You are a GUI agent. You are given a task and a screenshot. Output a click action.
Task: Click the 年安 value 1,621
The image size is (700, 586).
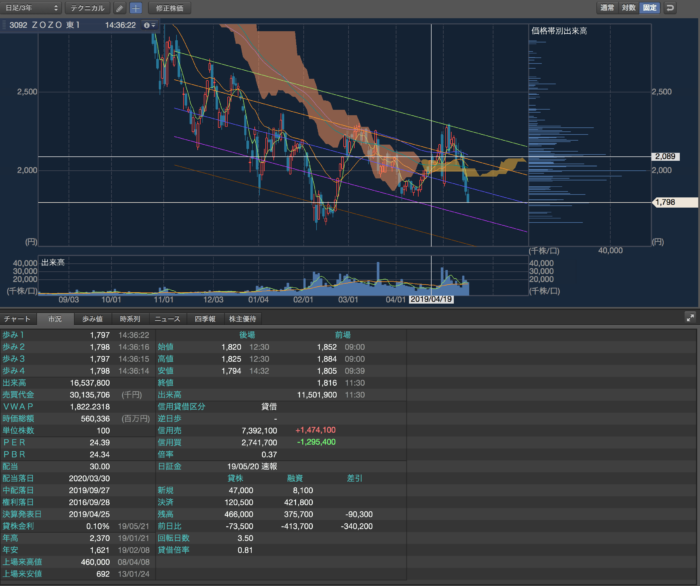[x=100, y=550]
